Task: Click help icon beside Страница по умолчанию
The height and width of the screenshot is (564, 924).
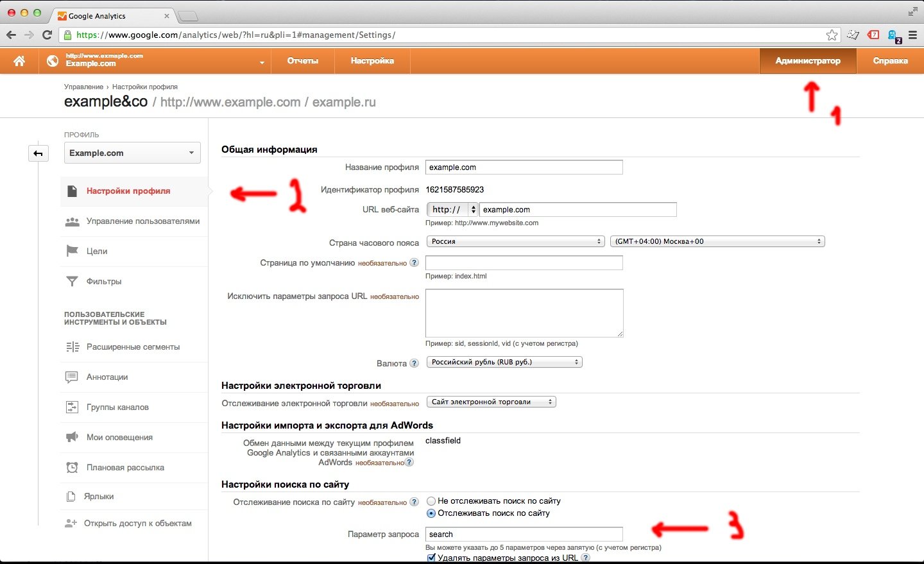Action: tap(415, 262)
